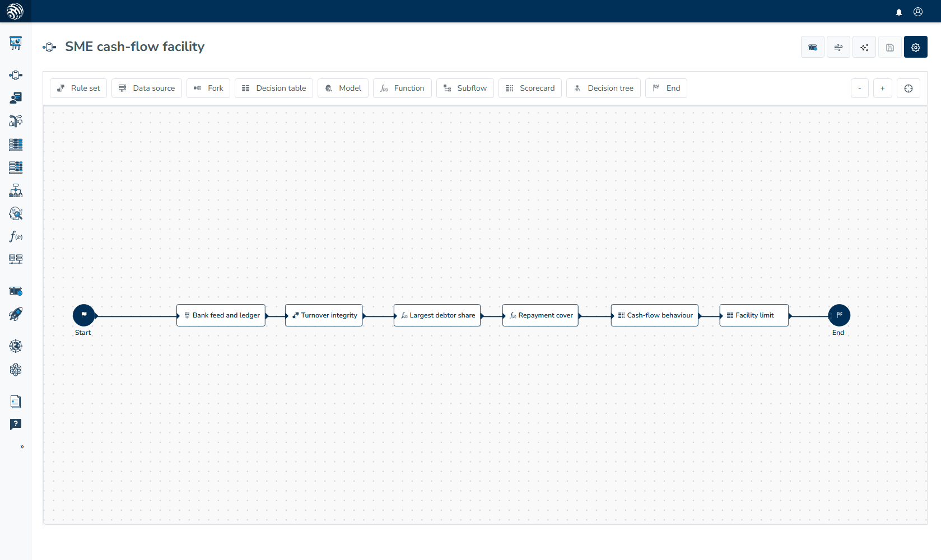Zoom in with the plus button
Viewport: 941px width, 560px height.
click(883, 88)
